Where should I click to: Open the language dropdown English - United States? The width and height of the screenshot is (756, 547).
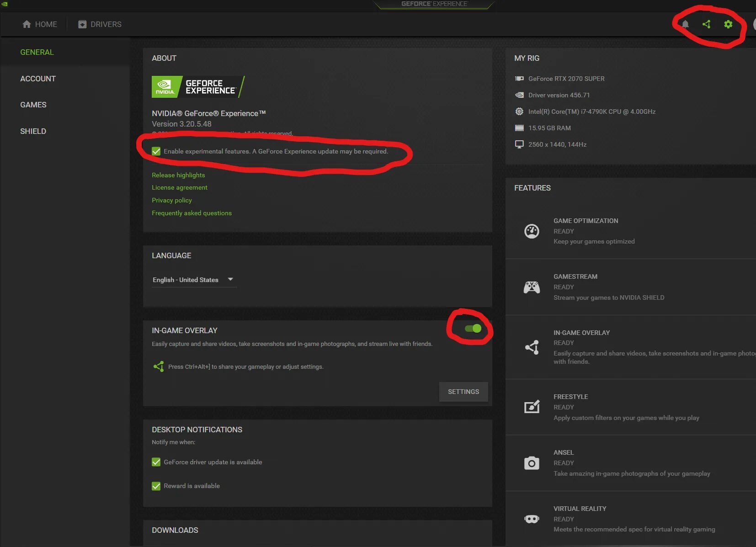pos(194,280)
